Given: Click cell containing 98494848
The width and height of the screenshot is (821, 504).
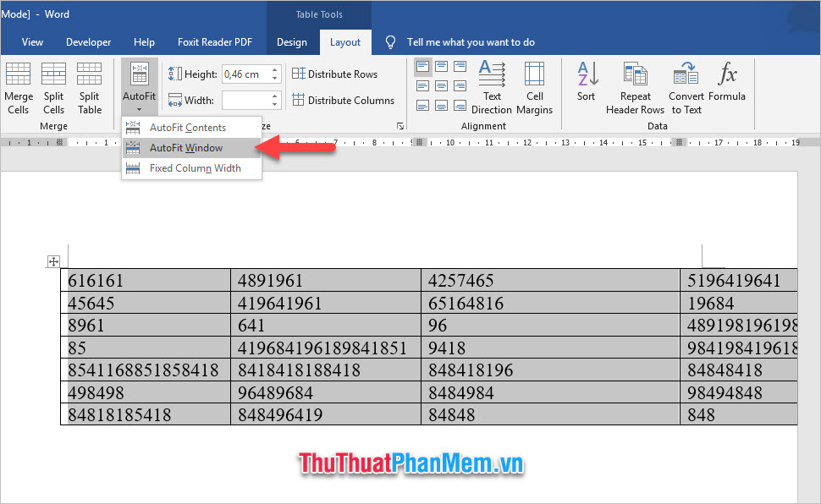Looking at the screenshot, I should click(739, 392).
